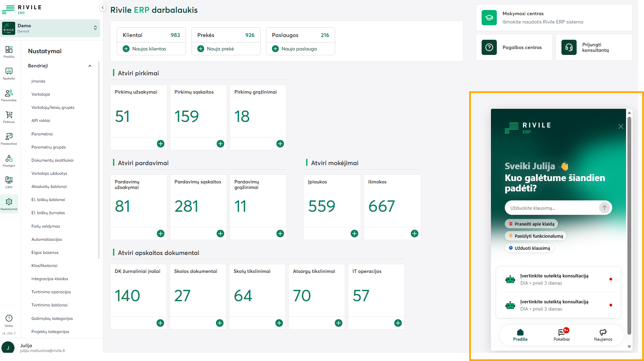
Task: Collapse the Bendrieji settings group
Action: (x=90, y=66)
